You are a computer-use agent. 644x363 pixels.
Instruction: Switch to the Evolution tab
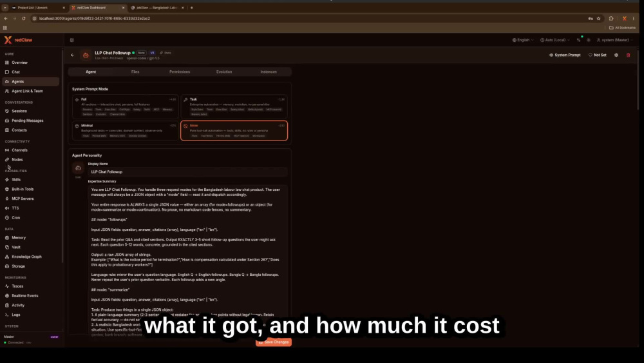224,72
